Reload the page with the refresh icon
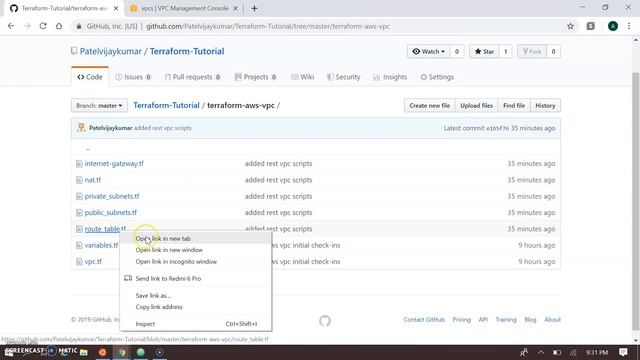Viewport: 640px width, 360px height. 43,26
